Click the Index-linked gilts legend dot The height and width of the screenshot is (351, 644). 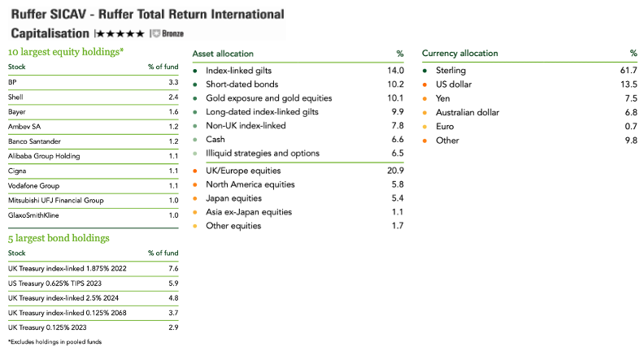[195, 71]
